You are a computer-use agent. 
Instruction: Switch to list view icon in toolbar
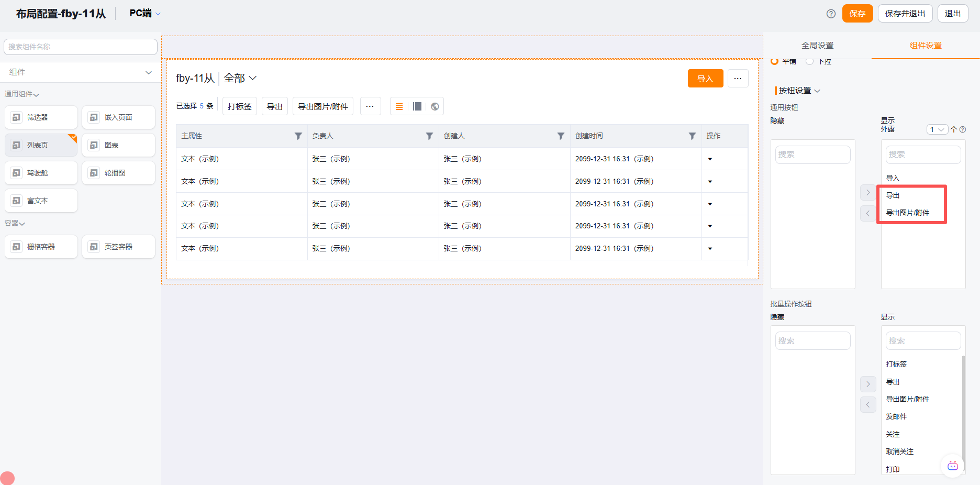coord(399,106)
